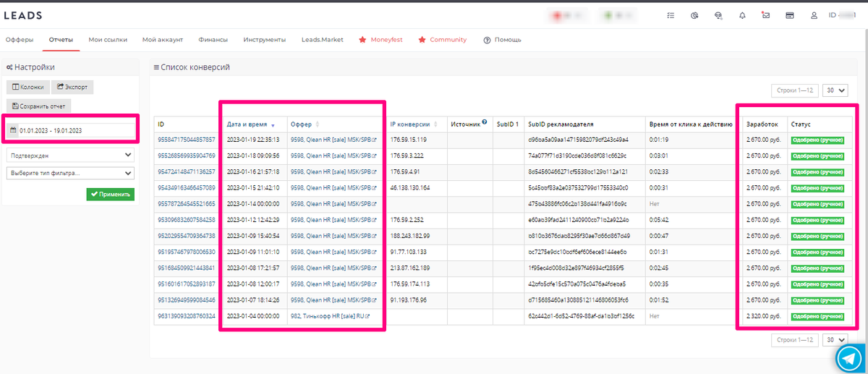
Task: Click the top Строки 1—12 pagination control
Action: [x=796, y=90]
